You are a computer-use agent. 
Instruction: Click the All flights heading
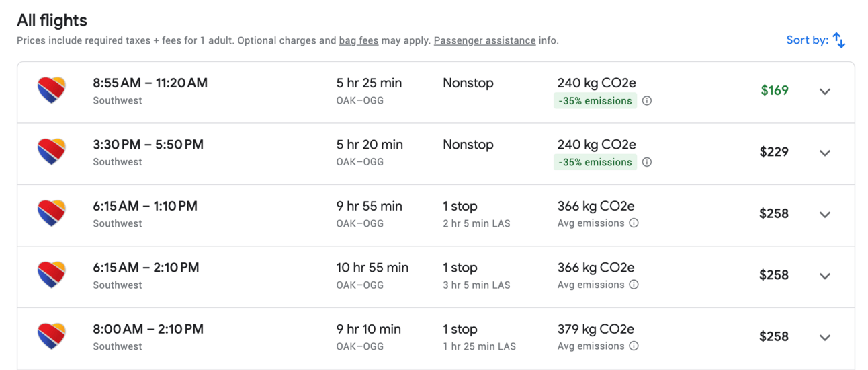coord(52,21)
